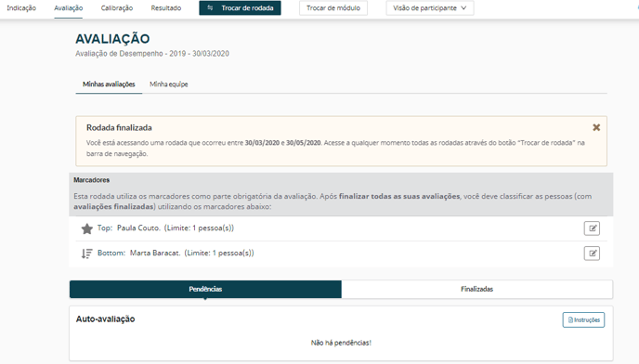Click the Rodada finalizada heading
639x364 pixels.
point(119,127)
